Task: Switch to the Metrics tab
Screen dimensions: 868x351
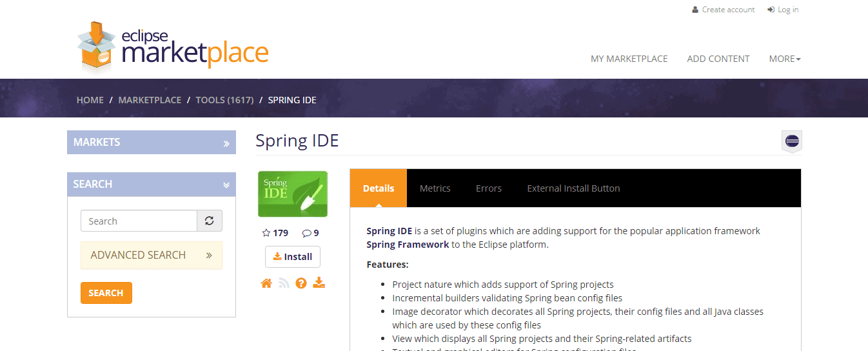Action: [x=435, y=188]
